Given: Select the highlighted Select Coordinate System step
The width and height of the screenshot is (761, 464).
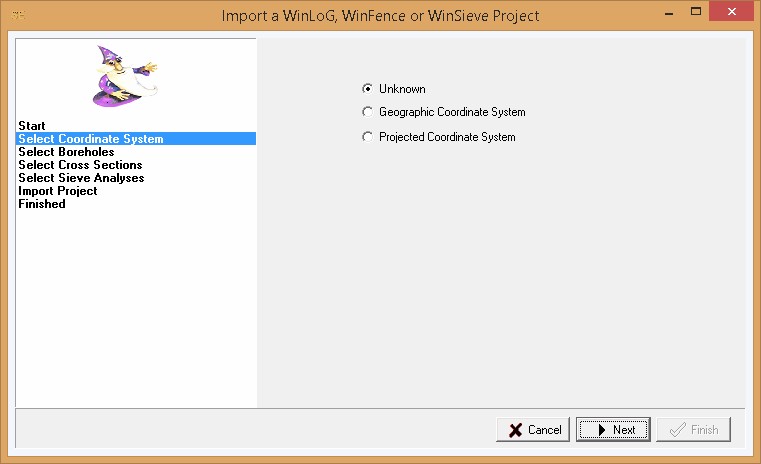Looking at the screenshot, I should pyautogui.click(x=90, y=139).
